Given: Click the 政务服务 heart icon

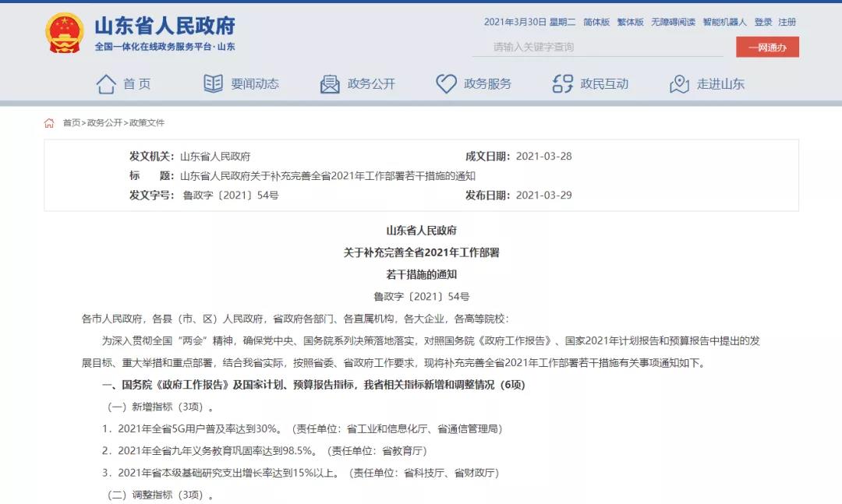Looking at the screenshot, I should [446, 84].
